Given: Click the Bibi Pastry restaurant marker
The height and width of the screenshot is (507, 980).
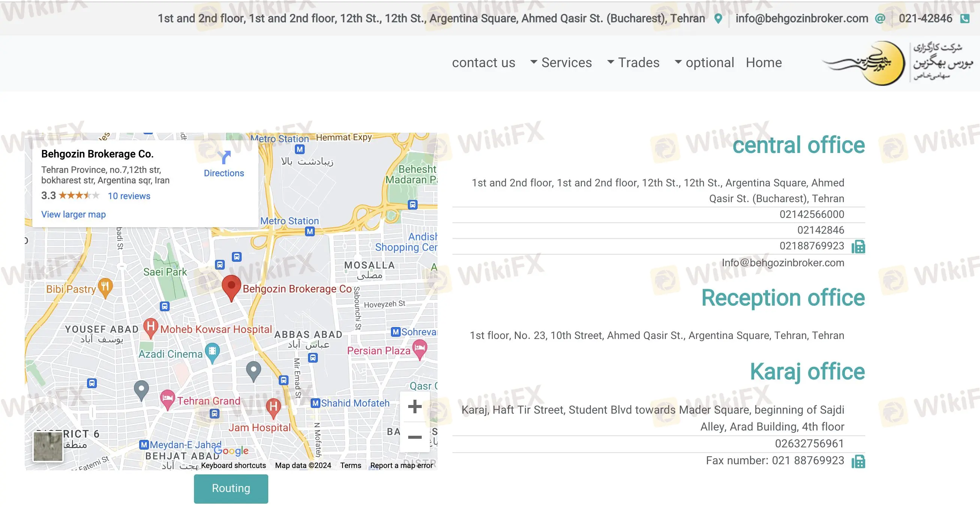Looking at the screenshot, I should coord(105,287).
